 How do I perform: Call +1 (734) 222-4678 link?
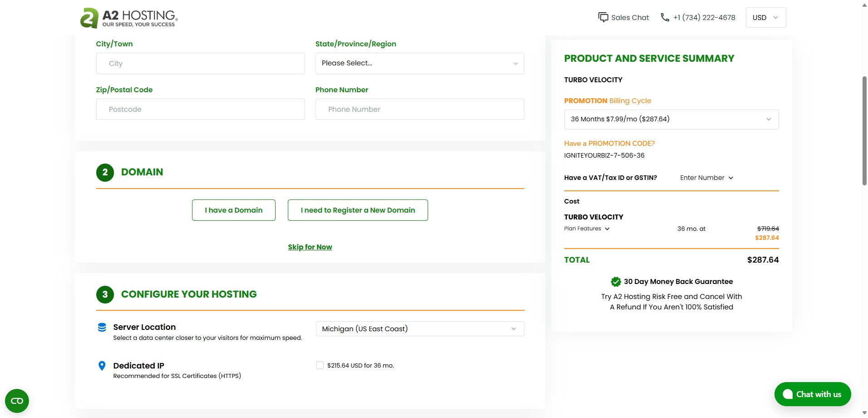click(704, 17)
